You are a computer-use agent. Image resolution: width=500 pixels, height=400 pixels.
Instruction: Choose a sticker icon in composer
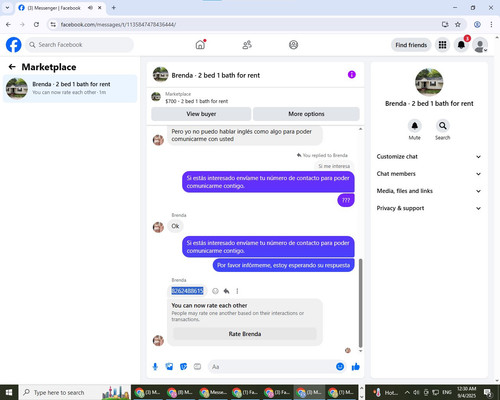click(183, 367)
